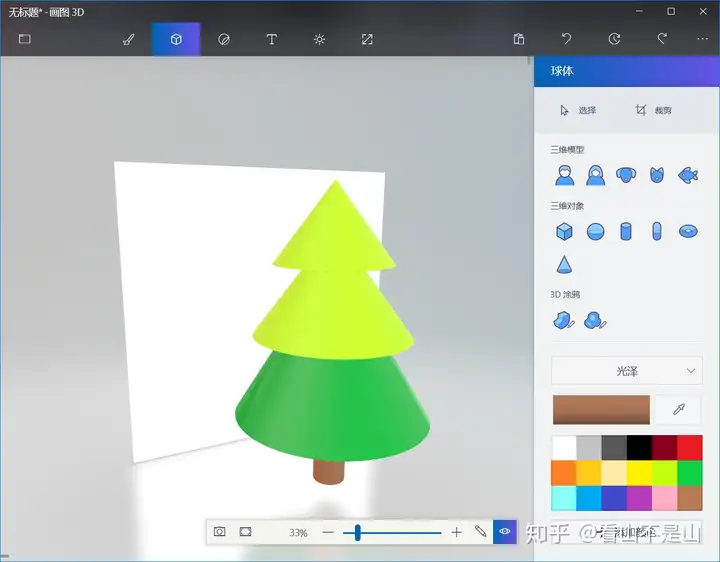
Task: Pick the brown palette swatch
Action: (x=690, y=498)
